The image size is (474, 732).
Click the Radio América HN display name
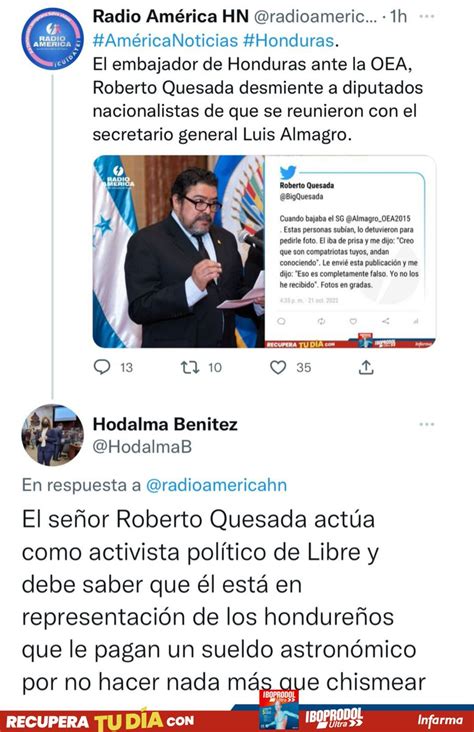(170, 16)
